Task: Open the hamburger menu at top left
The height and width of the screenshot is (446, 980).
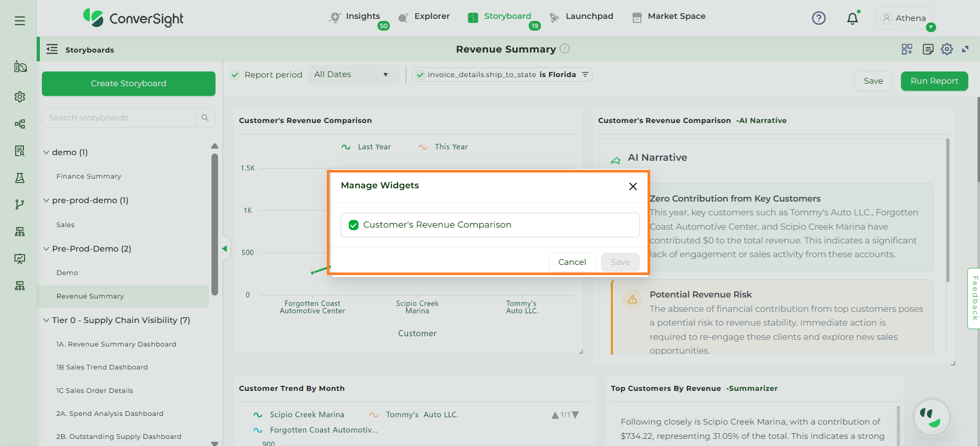Action: (x=20, y=21)
